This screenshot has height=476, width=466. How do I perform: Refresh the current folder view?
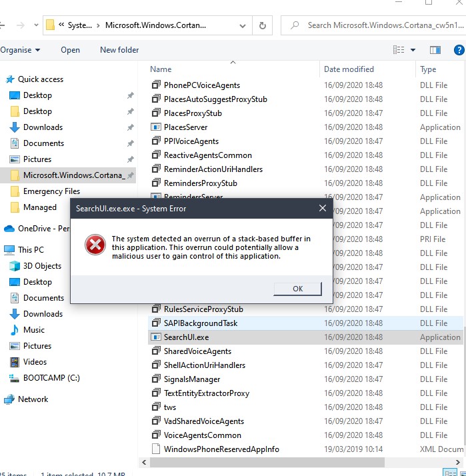[x=262, y=25]
